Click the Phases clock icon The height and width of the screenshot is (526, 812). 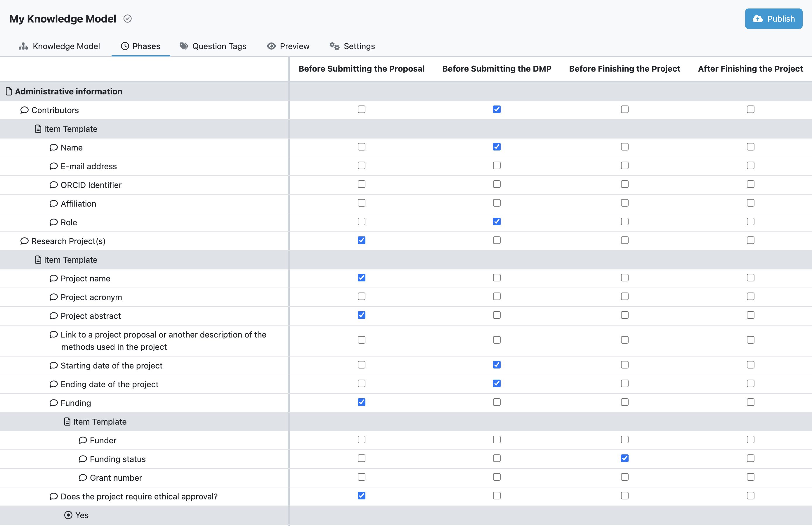click(x=125, y=46)
